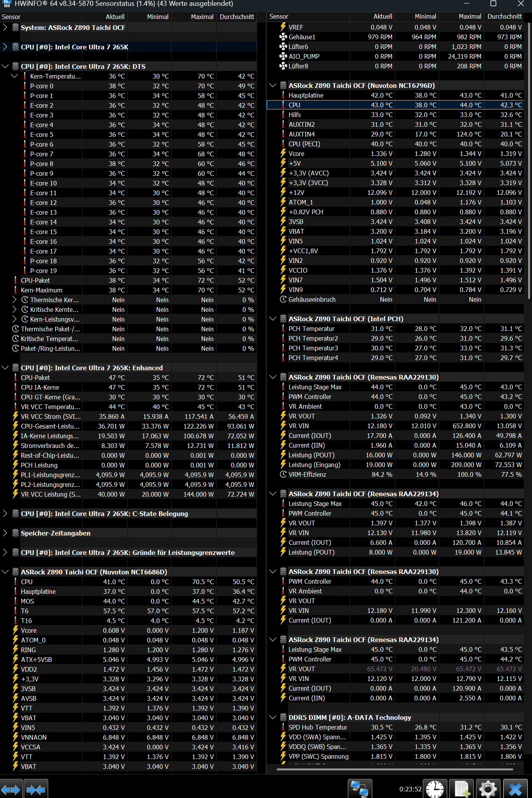This screenshot has height=798, width=532.
Task: Click the clock icon beside Thermische Paket-/...
Action: tap(16, 329)
